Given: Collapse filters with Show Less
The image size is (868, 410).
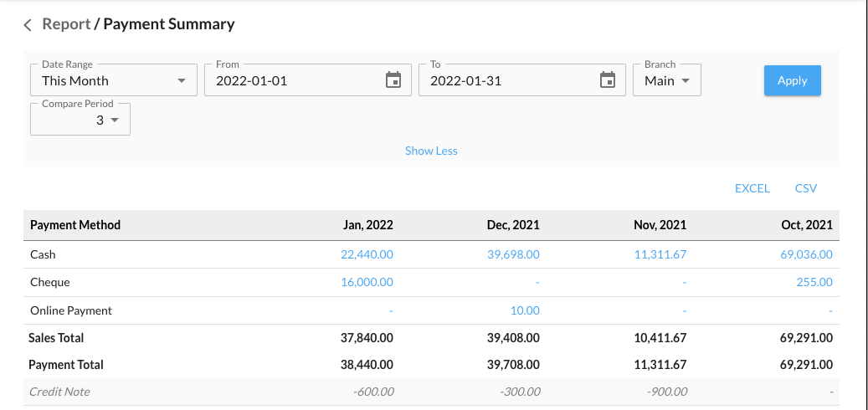Looking at the screenshot, I should [431, 151].
